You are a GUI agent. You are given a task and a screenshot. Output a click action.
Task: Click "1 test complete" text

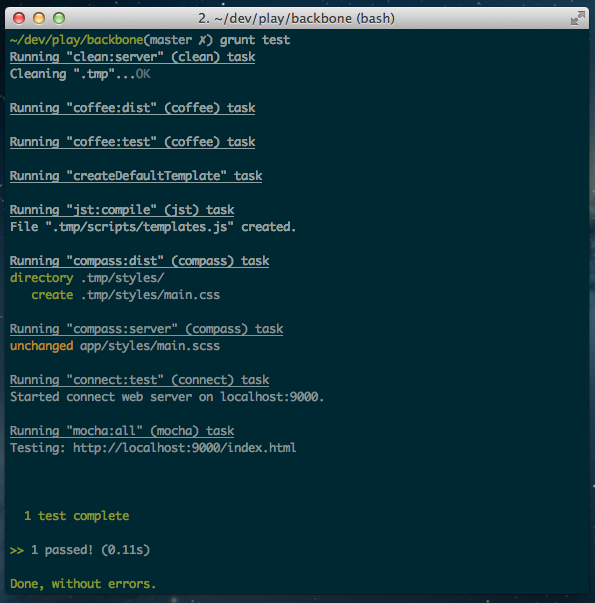click(77, 516)
